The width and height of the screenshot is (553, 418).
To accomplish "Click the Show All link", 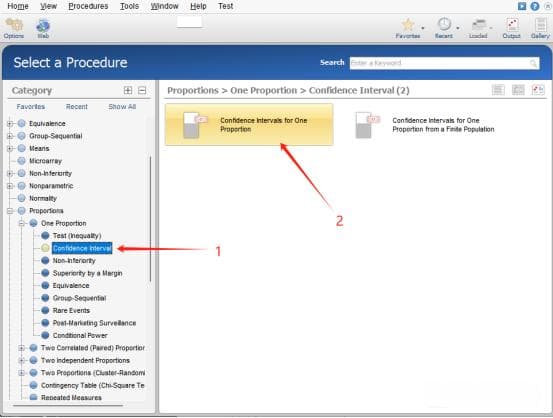I will [122, 107].
